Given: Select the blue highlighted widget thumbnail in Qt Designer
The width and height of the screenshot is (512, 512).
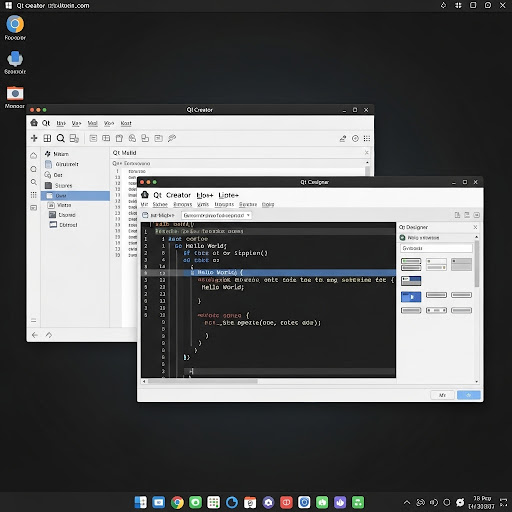Looking at the screenshot, I should click(411, 296).
